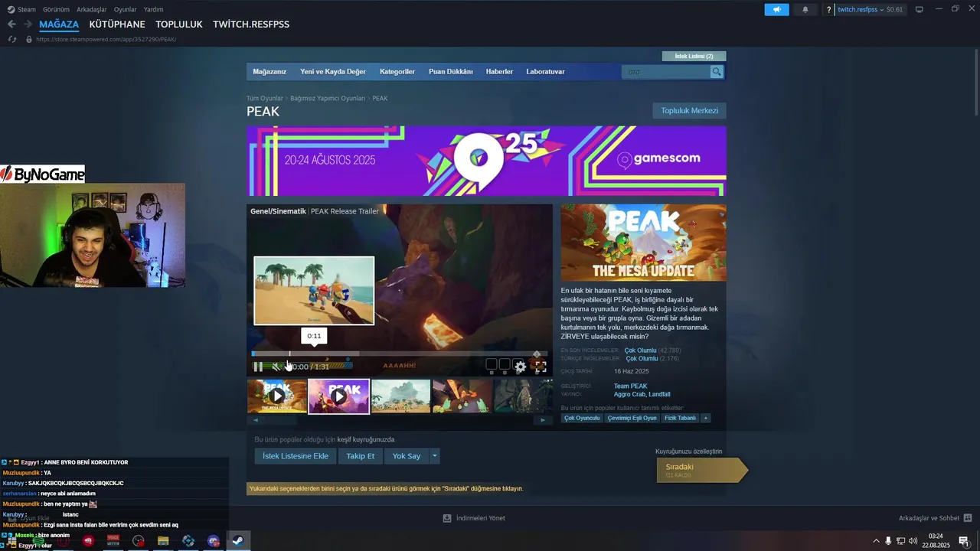Move media strip right with arrow

[x=543, y=419]
